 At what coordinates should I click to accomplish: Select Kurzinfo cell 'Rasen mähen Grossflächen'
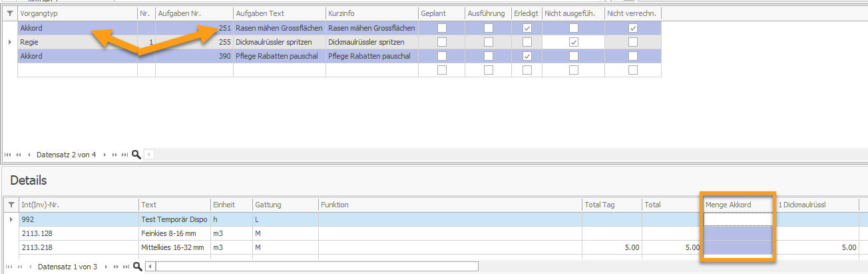[371, 28]
